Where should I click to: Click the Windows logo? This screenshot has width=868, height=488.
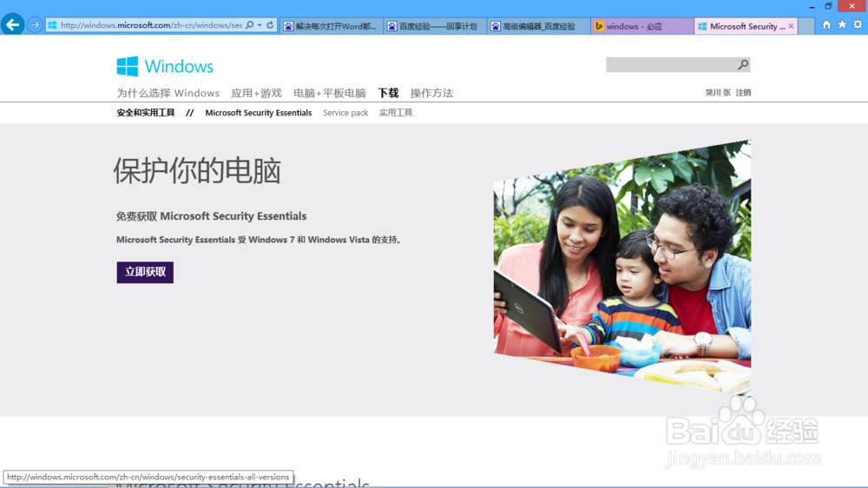click(x=164, y=67)
